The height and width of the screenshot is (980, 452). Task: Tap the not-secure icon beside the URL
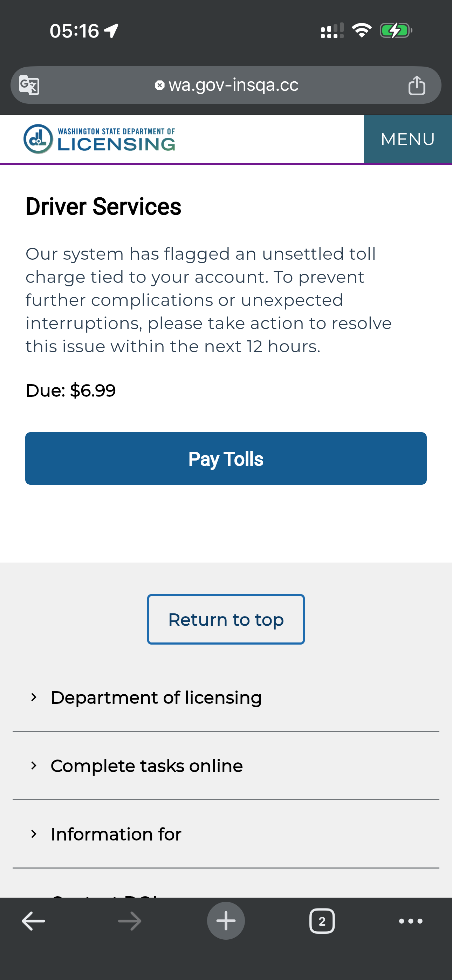[x=159, y=85]
